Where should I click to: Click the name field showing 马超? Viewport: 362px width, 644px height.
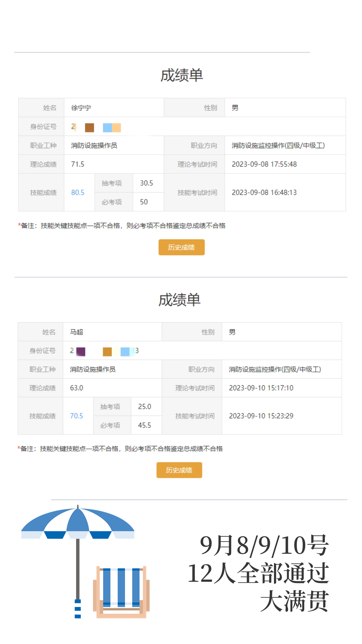coord(112,332)
